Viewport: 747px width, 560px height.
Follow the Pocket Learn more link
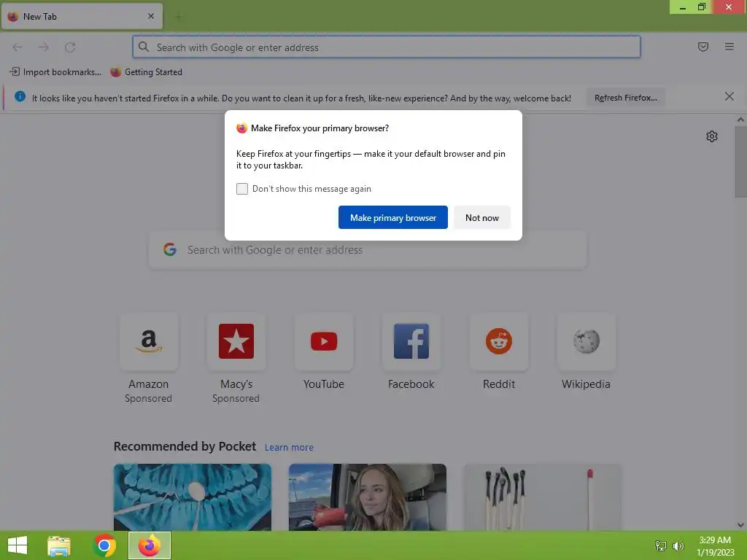tap(289, 448)
